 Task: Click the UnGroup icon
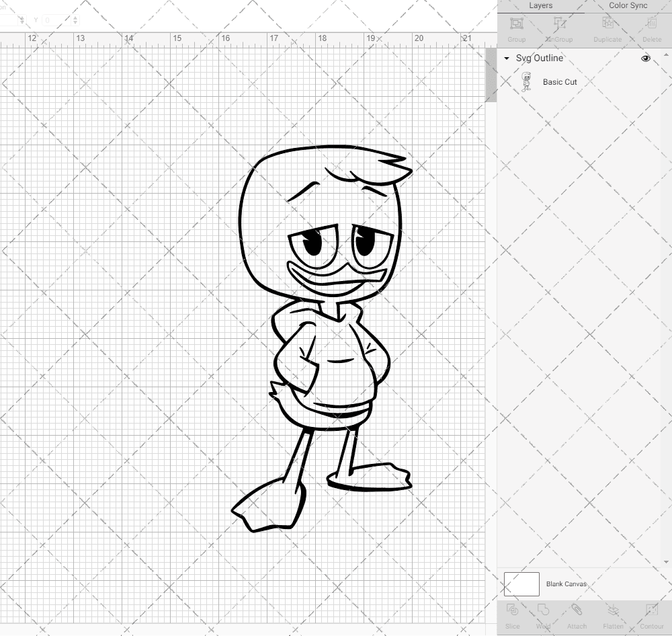pos(559,23)
